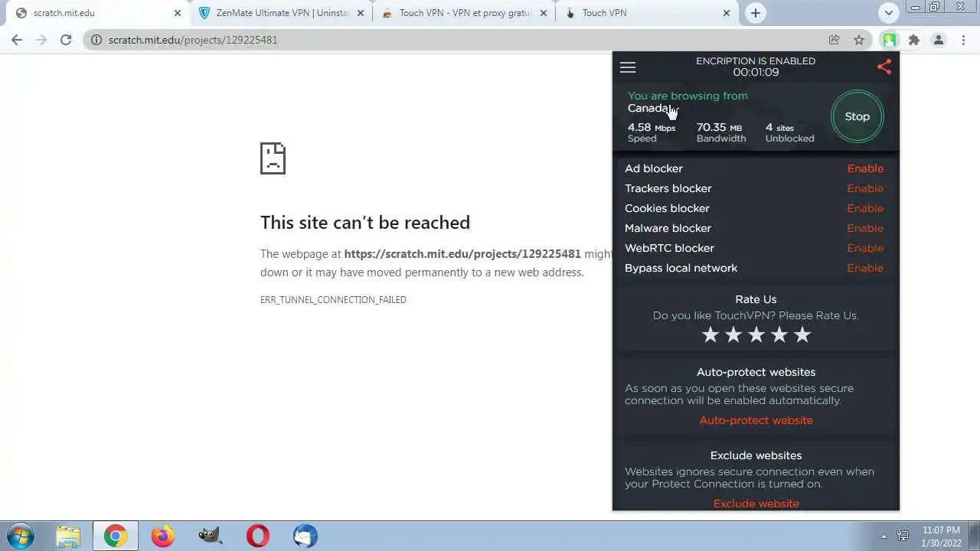Rate TouchVPN three stars
Viewport: 980px width, 551px height.
[x=756, y=334]
